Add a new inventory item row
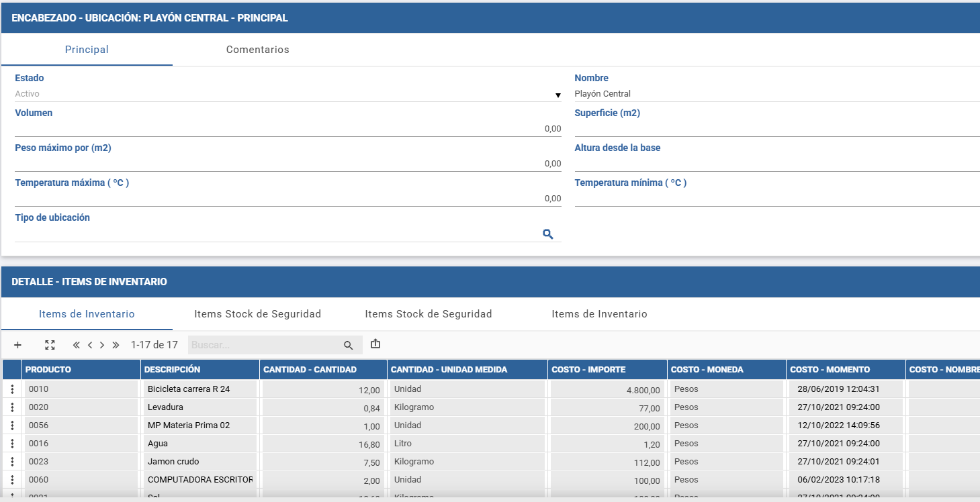The image size is (980, 502). [17, 345]
